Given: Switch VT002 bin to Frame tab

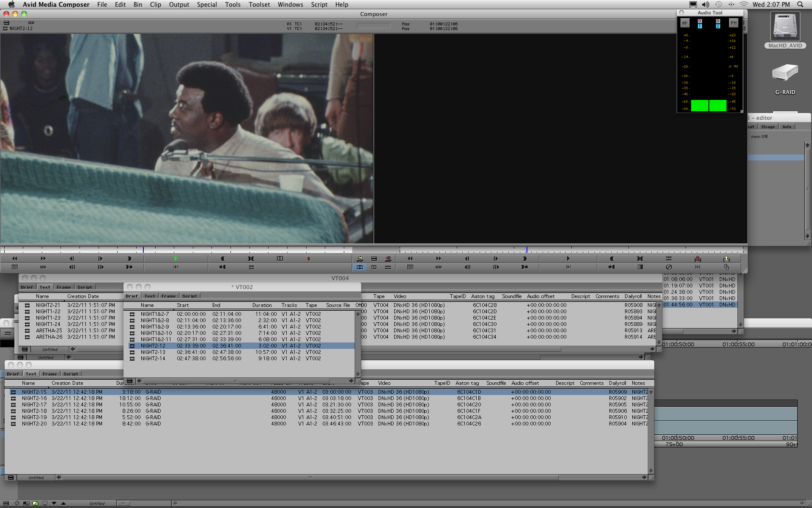Looking at the screenshot, I should point(168,296).
